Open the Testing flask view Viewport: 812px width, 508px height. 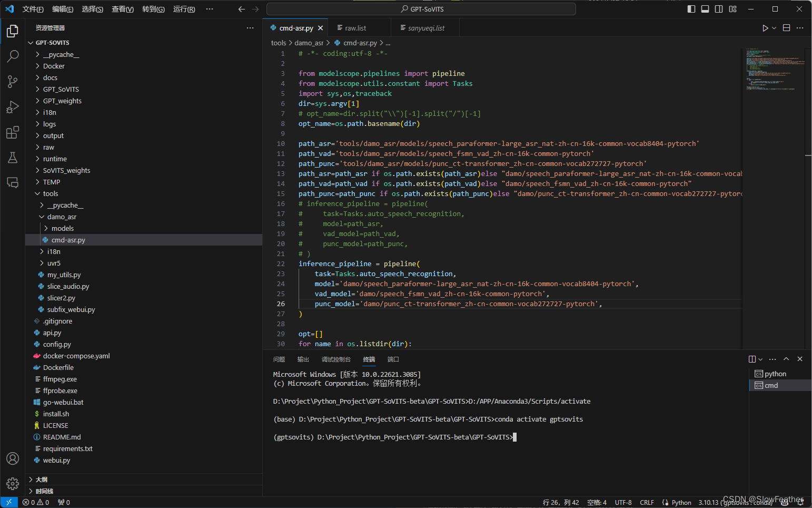coord(13,158)
